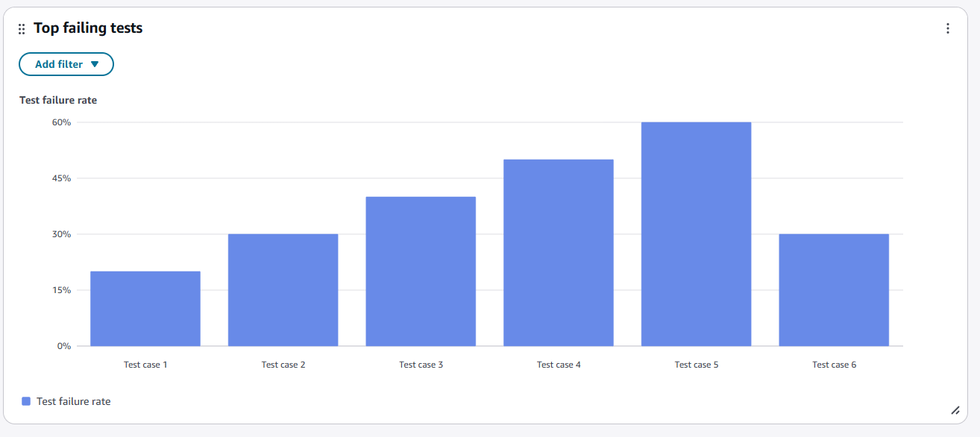Click the blue Test failure rate legend swatch

(x=26, y=401)
